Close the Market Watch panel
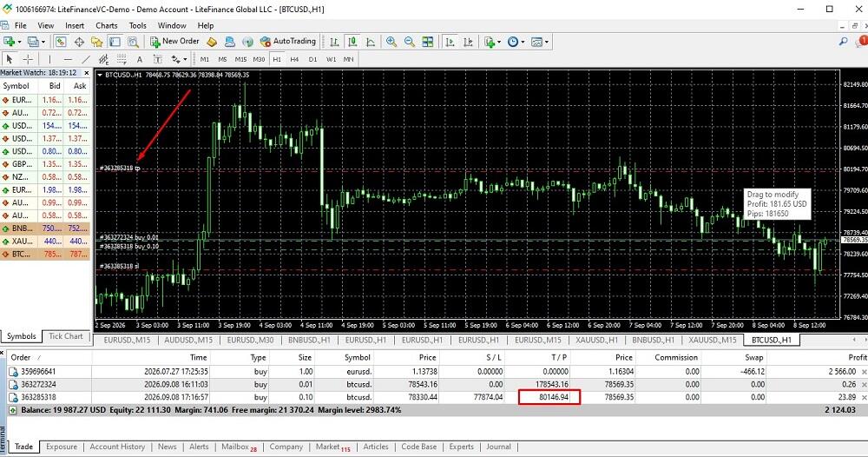The height and width of the screenshot is (457, 868). coord(86,73)
